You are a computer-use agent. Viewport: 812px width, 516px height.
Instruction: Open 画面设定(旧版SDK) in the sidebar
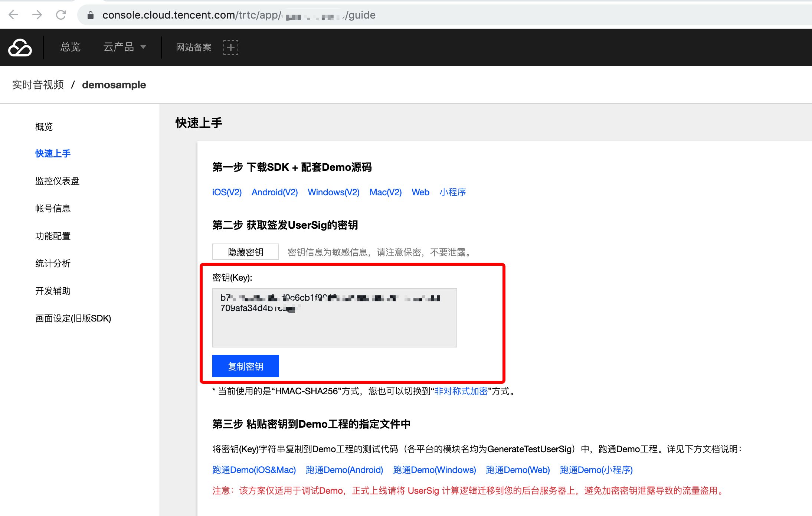[x=73, y=319]
